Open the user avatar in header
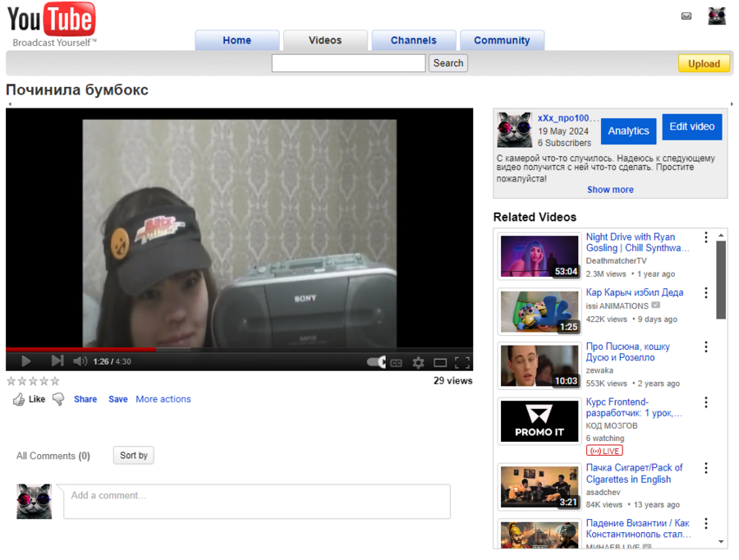This screenshot has width=739, height=560. 717,16
